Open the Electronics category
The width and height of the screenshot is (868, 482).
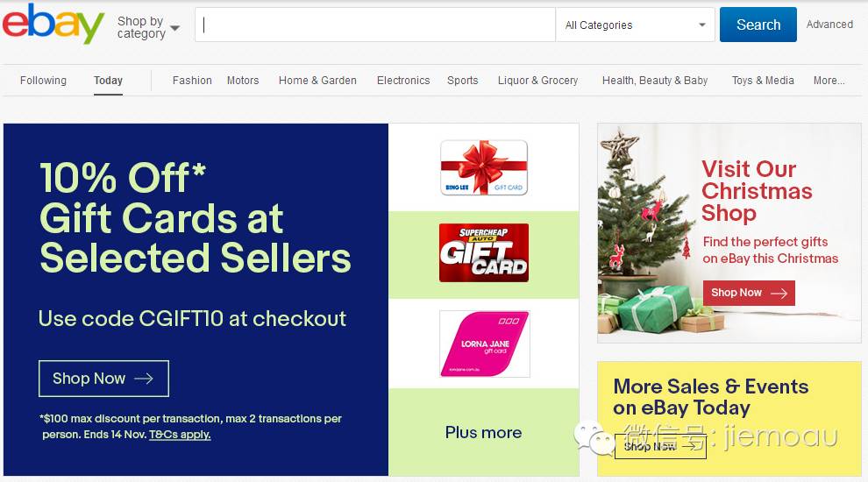click(403, 81)
